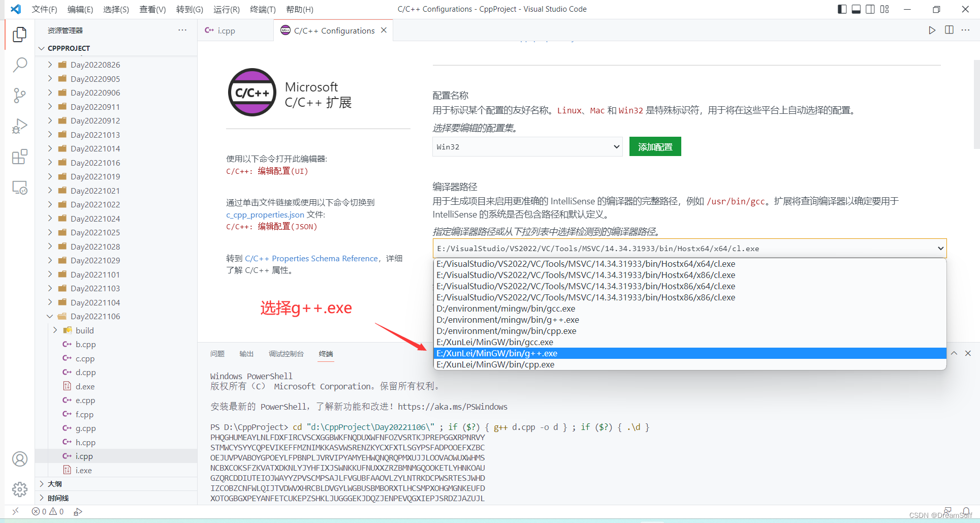Click the Run Code play icon

[x=932, y=30]
